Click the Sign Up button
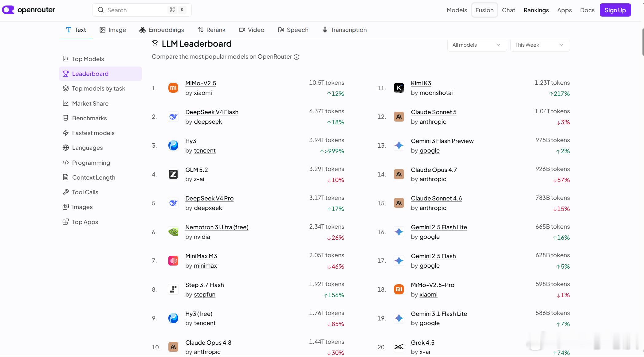 [615, 10]
